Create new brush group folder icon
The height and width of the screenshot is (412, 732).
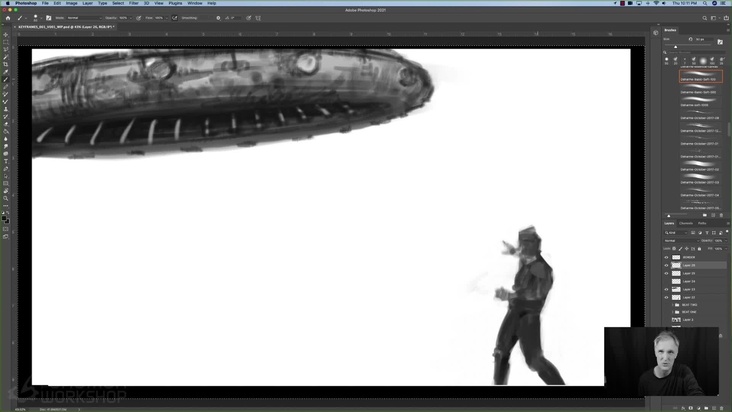704,215
